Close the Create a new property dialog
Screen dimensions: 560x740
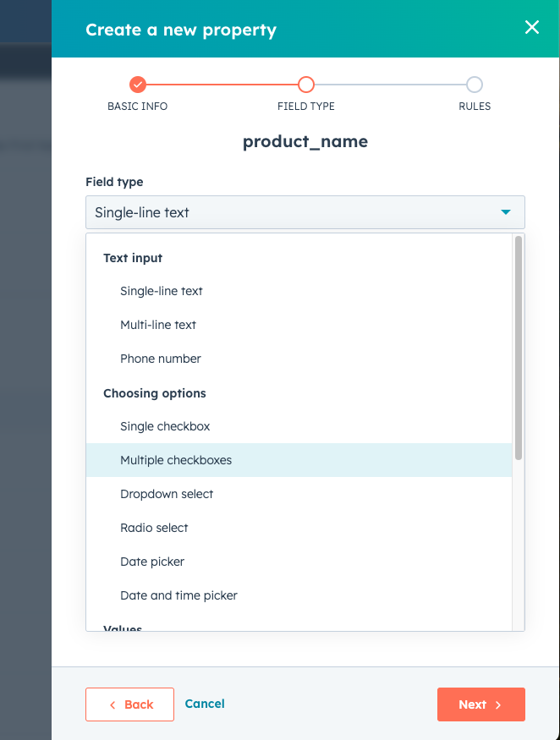531,27
